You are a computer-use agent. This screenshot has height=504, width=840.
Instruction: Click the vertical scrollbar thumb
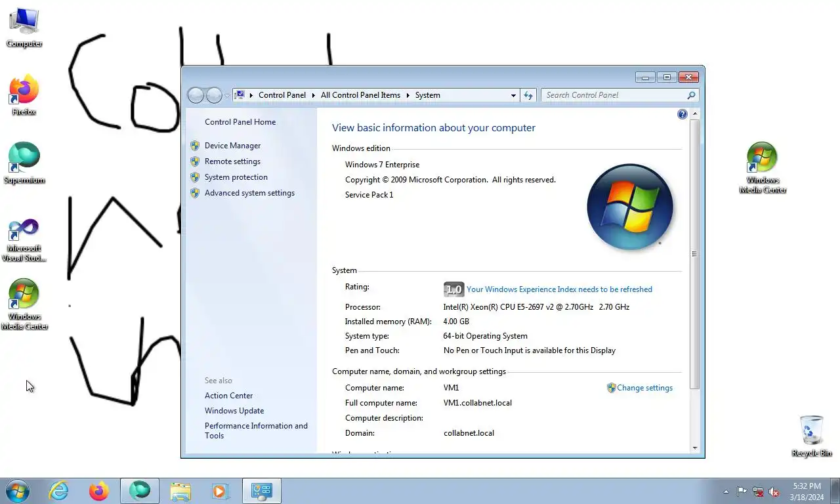695,254
